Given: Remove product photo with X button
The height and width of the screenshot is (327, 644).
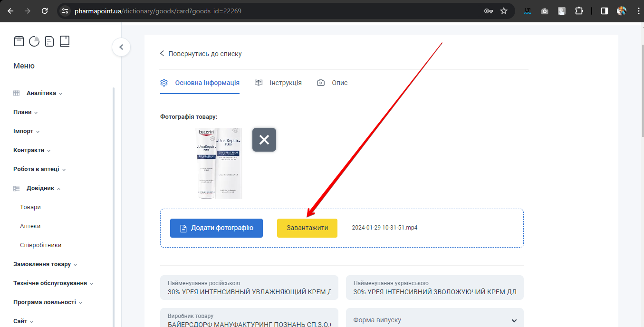Looking at the screenshot, I should (264, 140).
